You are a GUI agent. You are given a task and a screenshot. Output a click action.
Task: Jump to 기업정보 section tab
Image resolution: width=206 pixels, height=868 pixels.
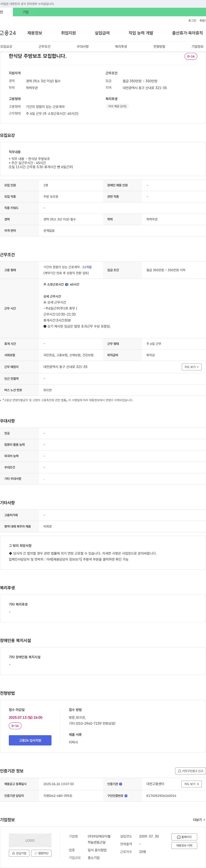point(198,46)
